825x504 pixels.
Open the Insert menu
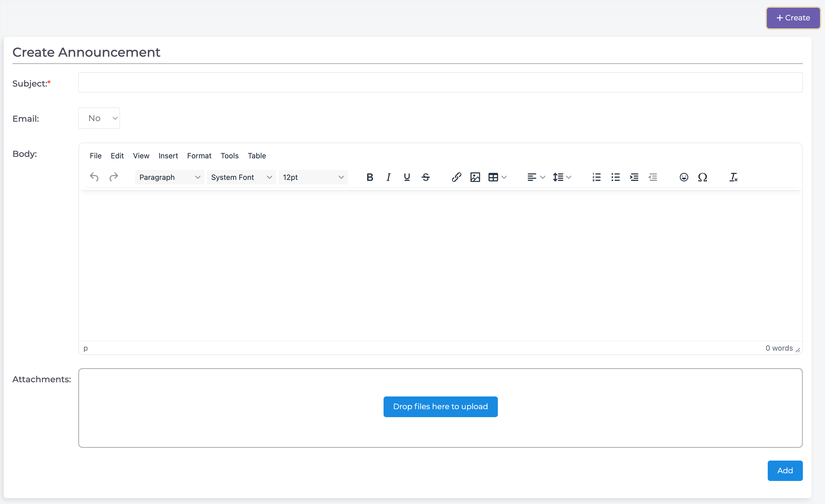(168, 156)
